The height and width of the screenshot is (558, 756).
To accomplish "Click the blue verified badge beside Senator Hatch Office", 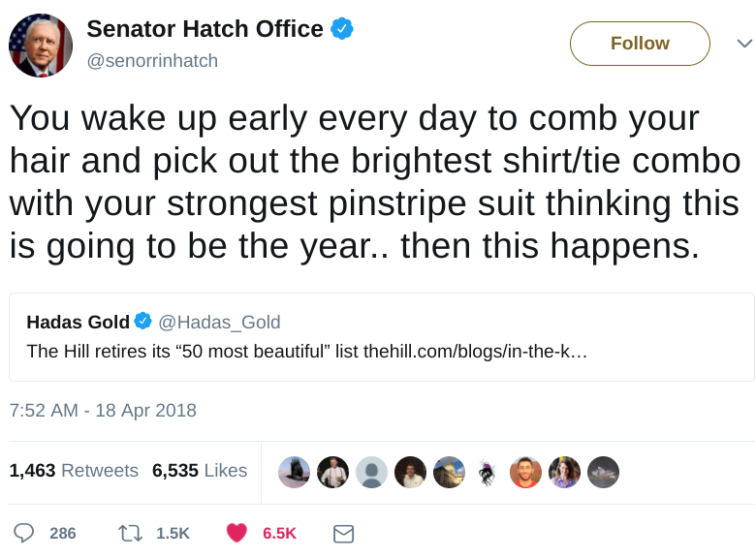I will click(342, 28).
